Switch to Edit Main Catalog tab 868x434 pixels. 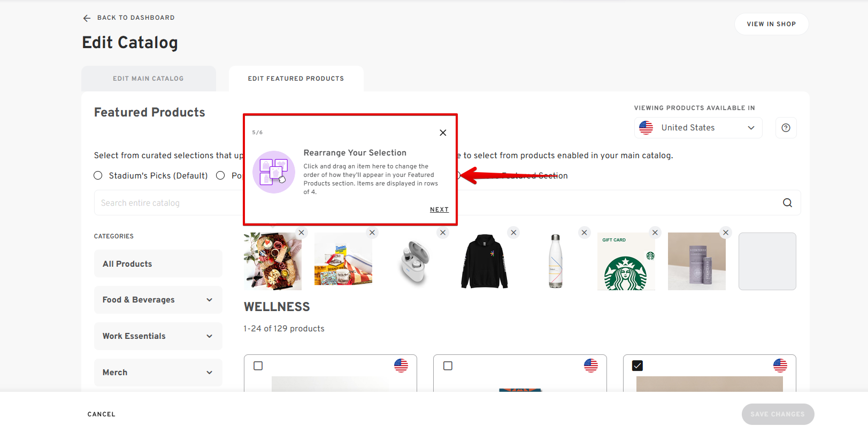[x=148, y=79]
